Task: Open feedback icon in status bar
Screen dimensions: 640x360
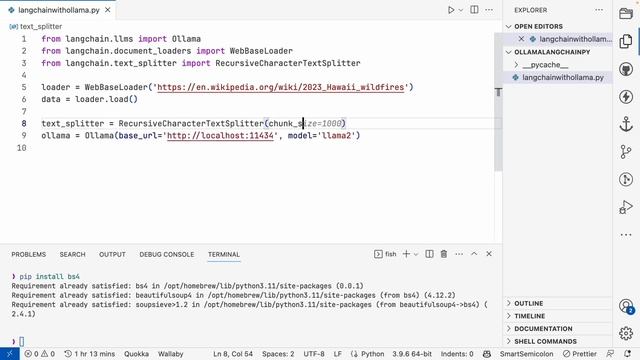Action: (x=610, y=354)
